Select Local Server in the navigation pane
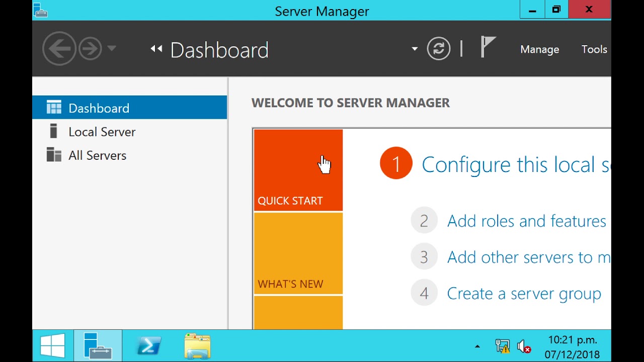The height and width of the screenshot is (362, 644). point(130,132)
